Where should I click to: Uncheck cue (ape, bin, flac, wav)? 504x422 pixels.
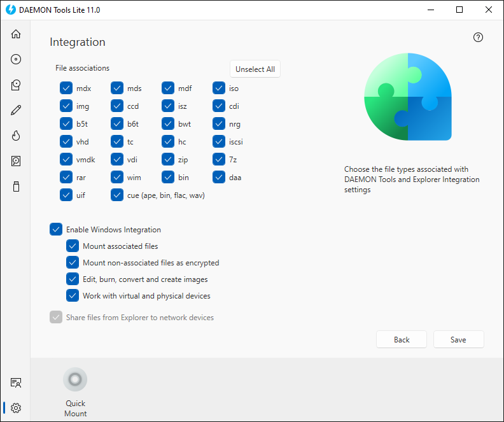pyautogui.click(x=117, y=195)
